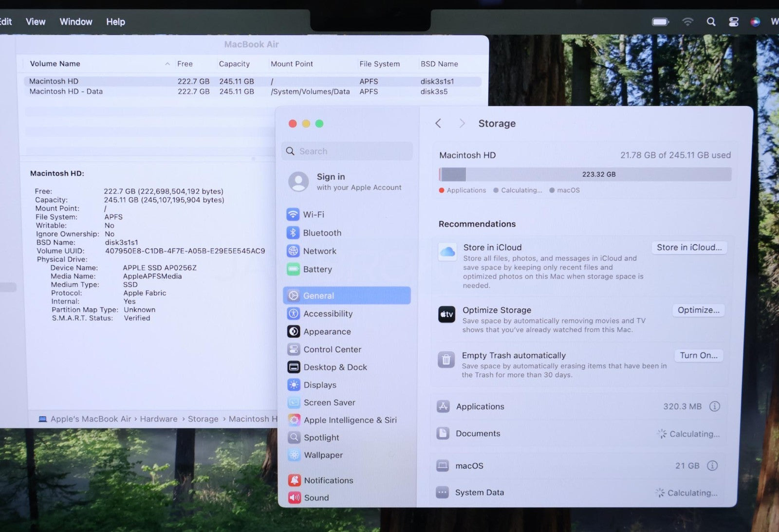Click the Search field in settings
This screenshot has width=779, height=532.
click(347, 151)
